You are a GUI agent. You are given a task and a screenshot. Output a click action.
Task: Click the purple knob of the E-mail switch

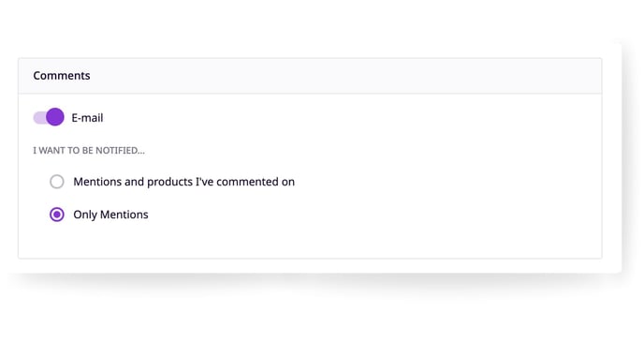pos(55,117)
